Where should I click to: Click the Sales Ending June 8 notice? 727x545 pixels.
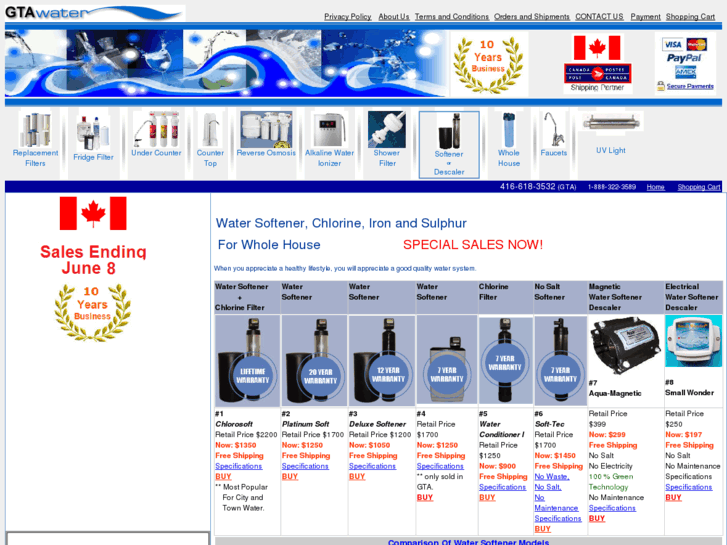pyautogui.click(x=93, y=260)
